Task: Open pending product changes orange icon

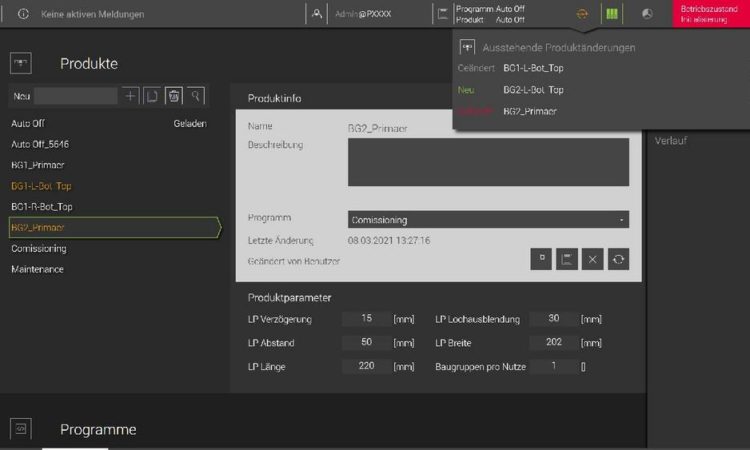Action: pyautogui.click(x=582, y=14)
